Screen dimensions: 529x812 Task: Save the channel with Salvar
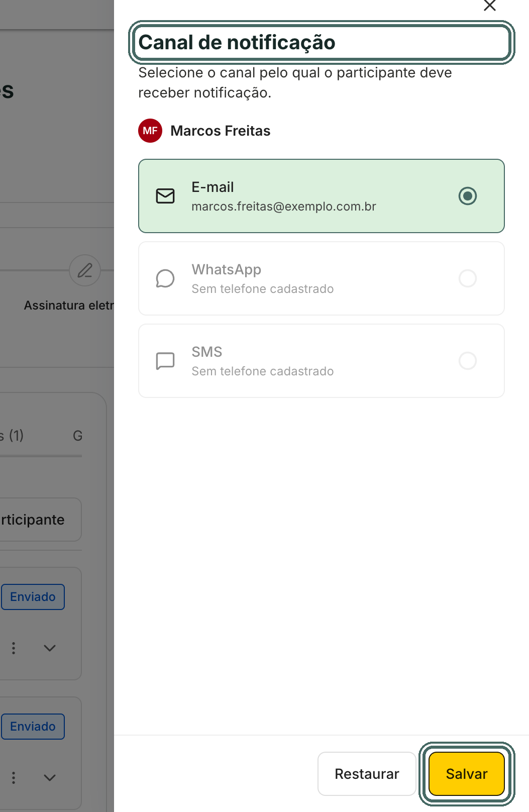tap(467, 774)
